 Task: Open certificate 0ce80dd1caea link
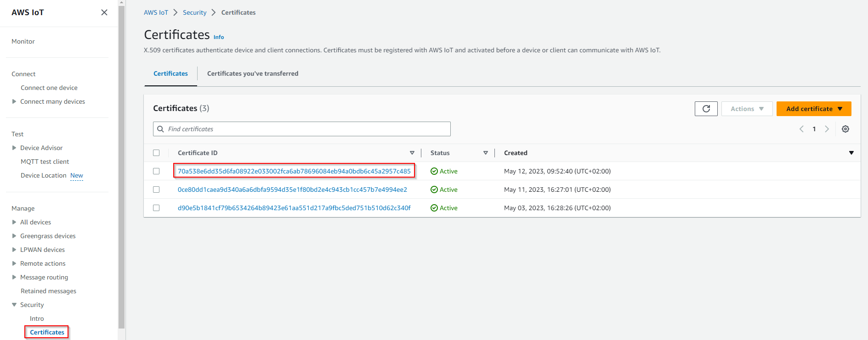point(292,190)
